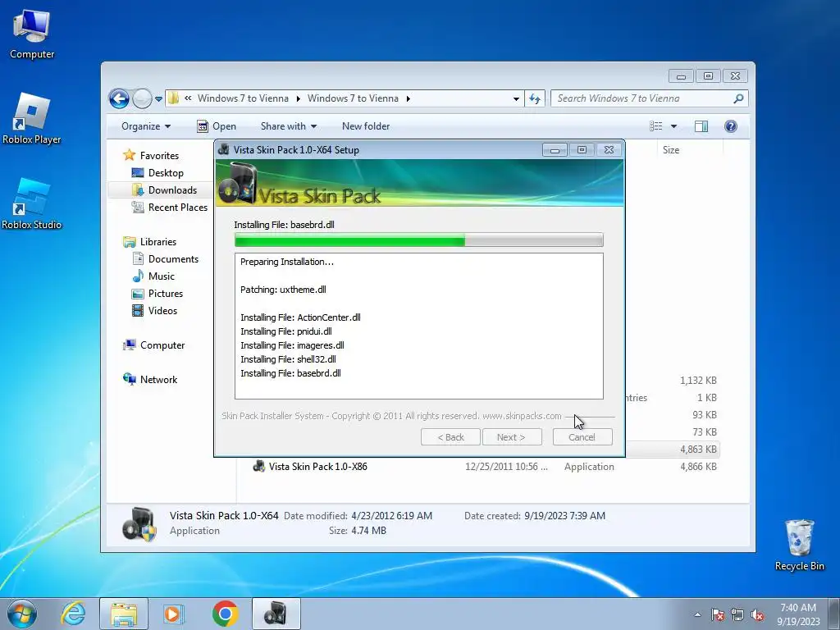The image size is (840, 630).
Task: Select the Recycle Bin desktop icon
Action: pos(799,545)
